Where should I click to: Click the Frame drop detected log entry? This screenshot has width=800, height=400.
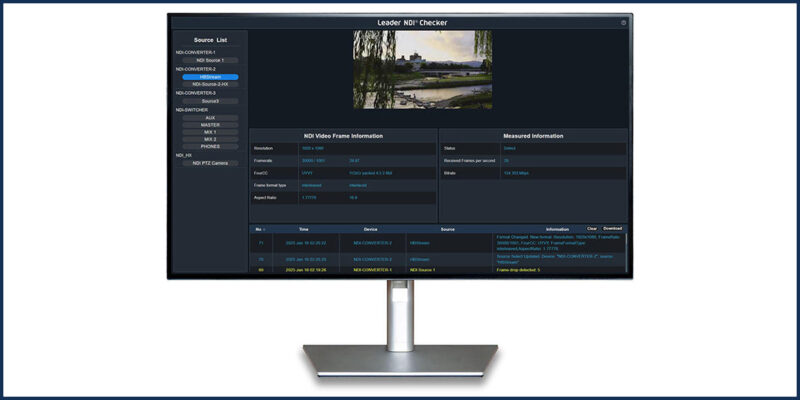(x=518, y=270)
